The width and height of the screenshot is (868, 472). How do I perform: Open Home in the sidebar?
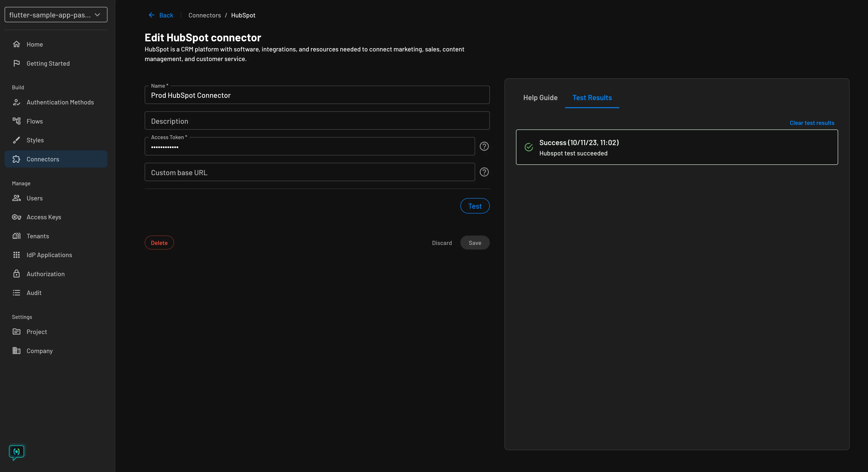point(56,44)
